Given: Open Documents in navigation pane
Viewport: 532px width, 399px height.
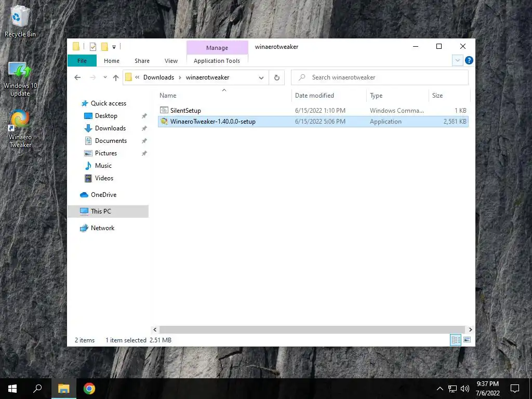Looking at the screenshot, I should pyautogui.click(x=111, y=141).
